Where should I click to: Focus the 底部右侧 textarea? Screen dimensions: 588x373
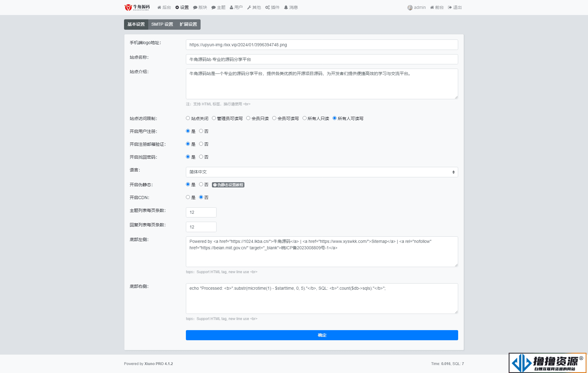tap(322, 299)
